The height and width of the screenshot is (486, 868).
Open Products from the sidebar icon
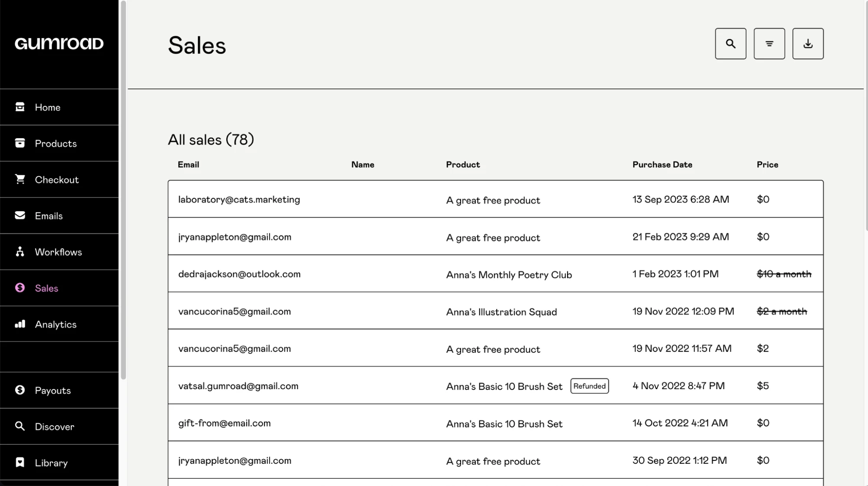pos(20,143)
